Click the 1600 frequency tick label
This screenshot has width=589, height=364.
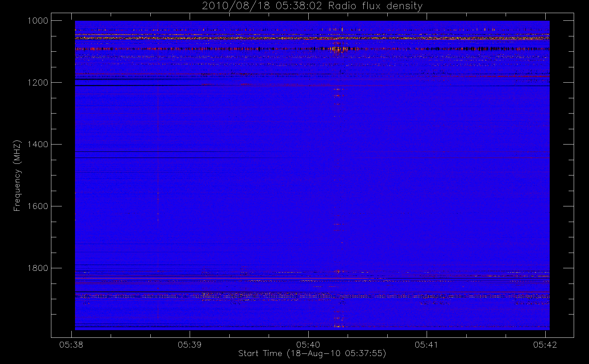(38, 206)
